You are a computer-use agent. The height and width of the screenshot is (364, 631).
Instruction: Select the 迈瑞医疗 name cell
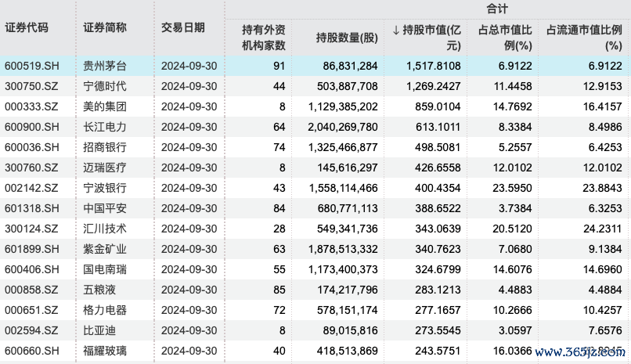click(105, 168)
